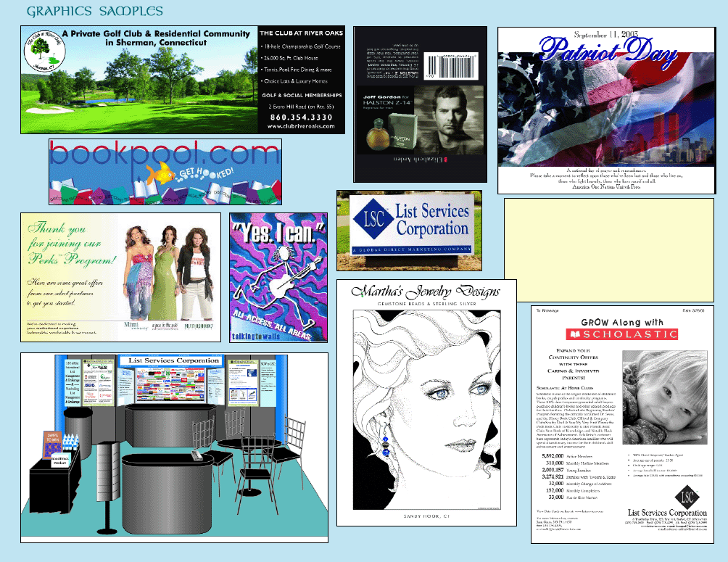Open the www.clubriveroaks.com link
Image resolution: width=728 pixels, height=562 pixels.
point(301,125)
